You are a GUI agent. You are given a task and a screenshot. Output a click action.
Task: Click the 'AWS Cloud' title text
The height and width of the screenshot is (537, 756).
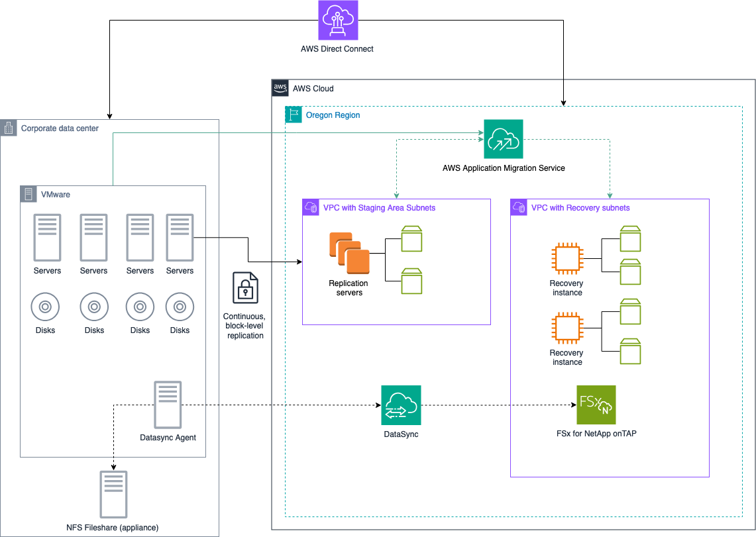click(x=313, y=89)
